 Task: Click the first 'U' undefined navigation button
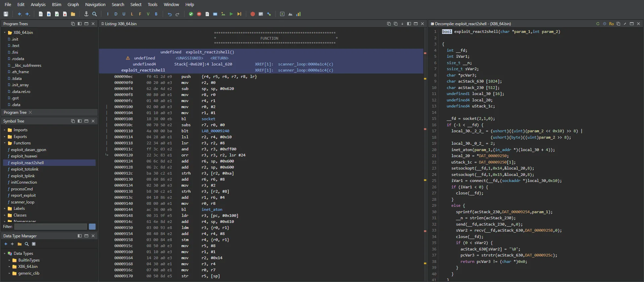(124, 14)
